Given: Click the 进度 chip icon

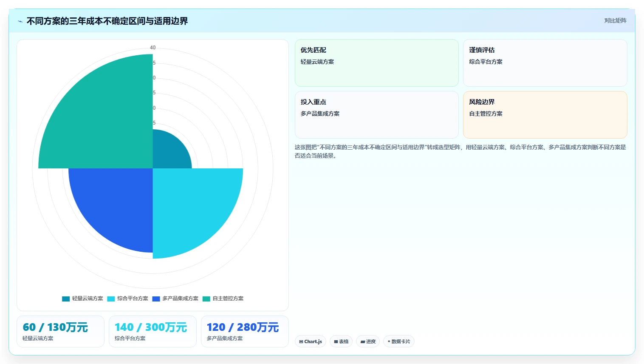Looking at the screenshot, I should 363,341.
